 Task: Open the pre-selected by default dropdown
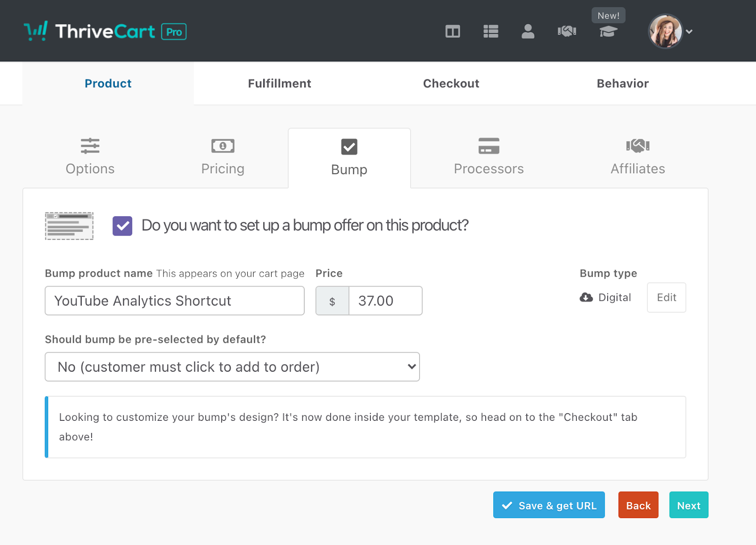[x=232, y=367]
